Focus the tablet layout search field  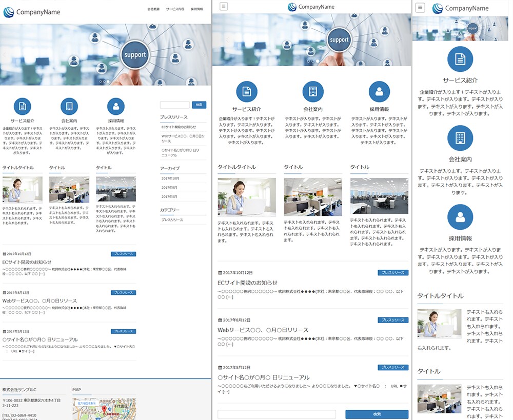pos(277,414)
